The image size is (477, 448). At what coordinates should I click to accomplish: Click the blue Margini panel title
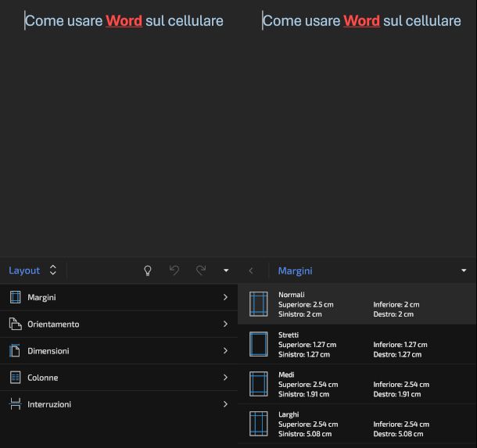coord(295,271)
